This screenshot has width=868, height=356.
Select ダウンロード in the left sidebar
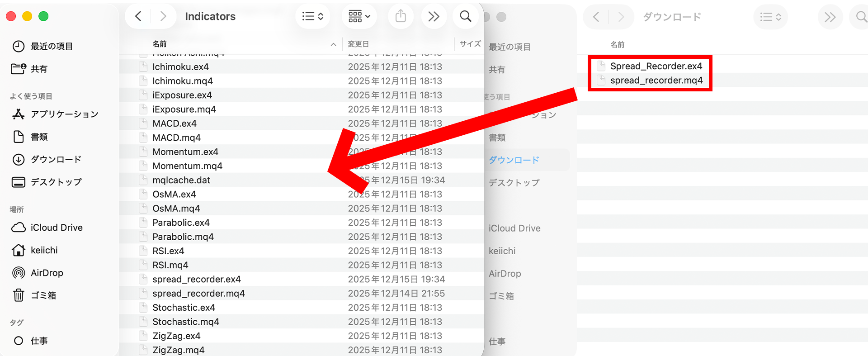point(56,159)
